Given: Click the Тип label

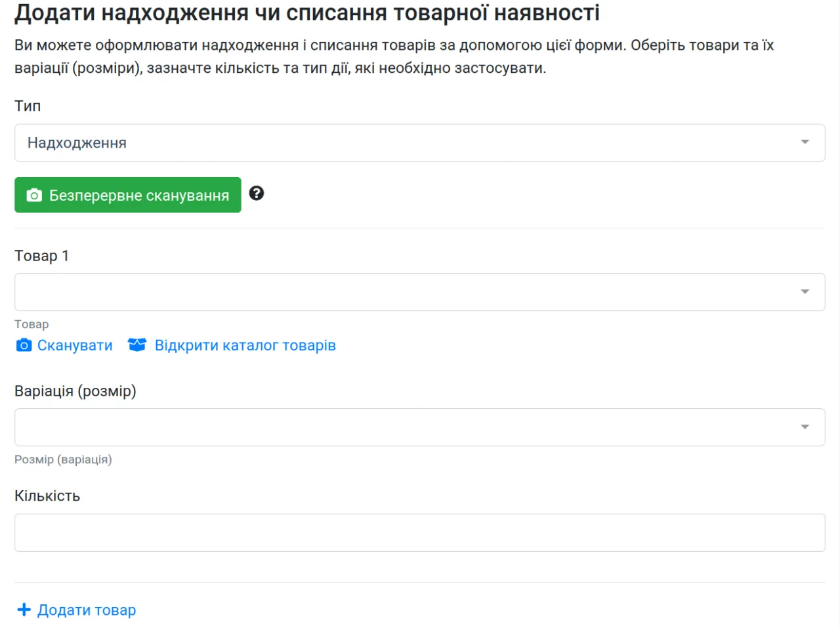Looking at the screenshot, I should click(x=28, y=106).
